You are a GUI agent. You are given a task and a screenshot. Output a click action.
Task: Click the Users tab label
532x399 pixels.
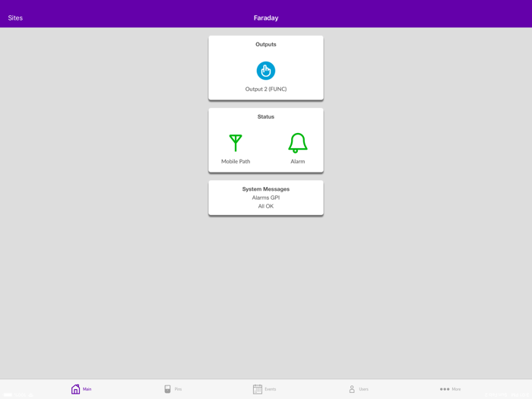(x=364, y=389)
